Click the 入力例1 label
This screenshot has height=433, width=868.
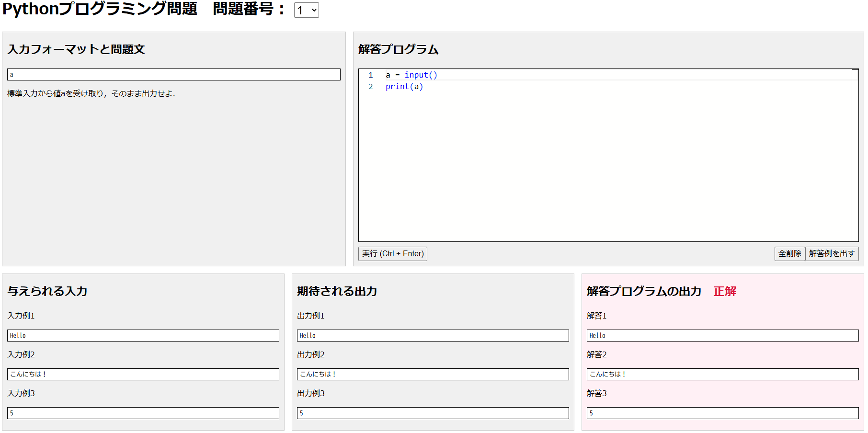[21, 316]
